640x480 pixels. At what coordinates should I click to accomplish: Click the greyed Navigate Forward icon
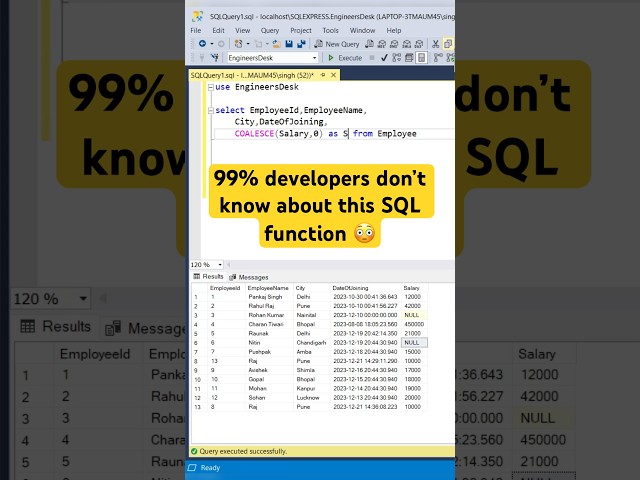click(x=221, y=44)
